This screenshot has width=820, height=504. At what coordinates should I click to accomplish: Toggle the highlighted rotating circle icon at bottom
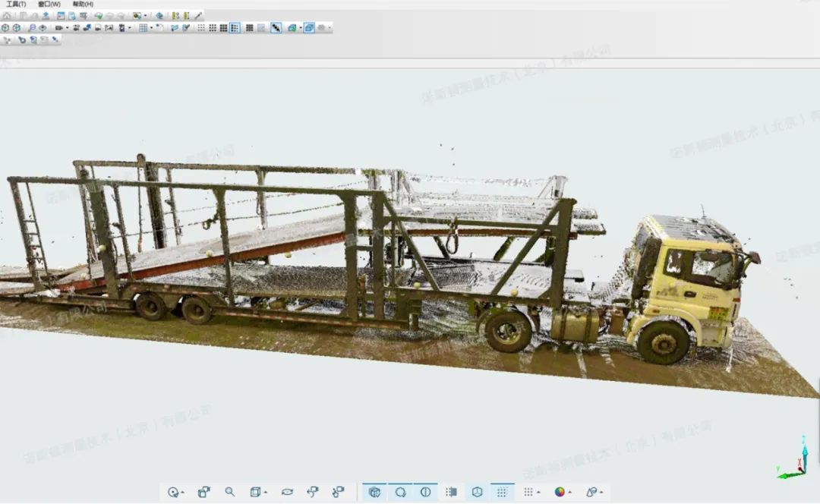(x=400, y=492)
